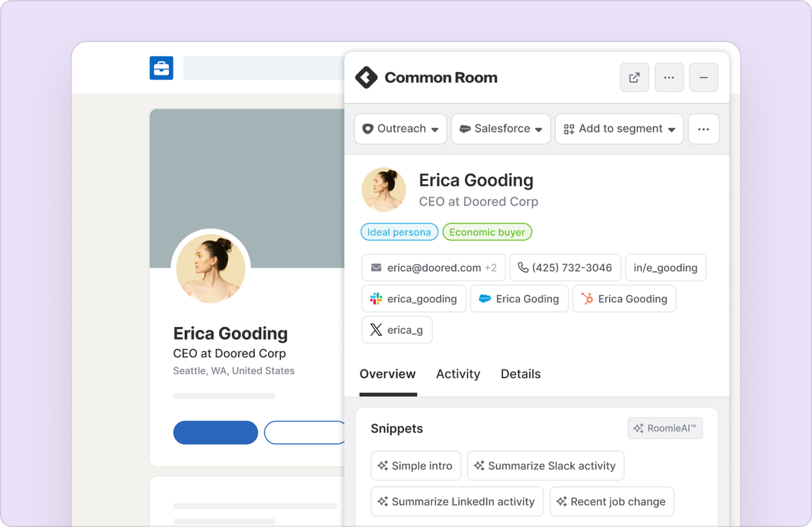Image resolution: width=812 pixels, height=527 pixels.
Task: Select Summarize LinkedIn activity snippet
Action: pos(458,502)
